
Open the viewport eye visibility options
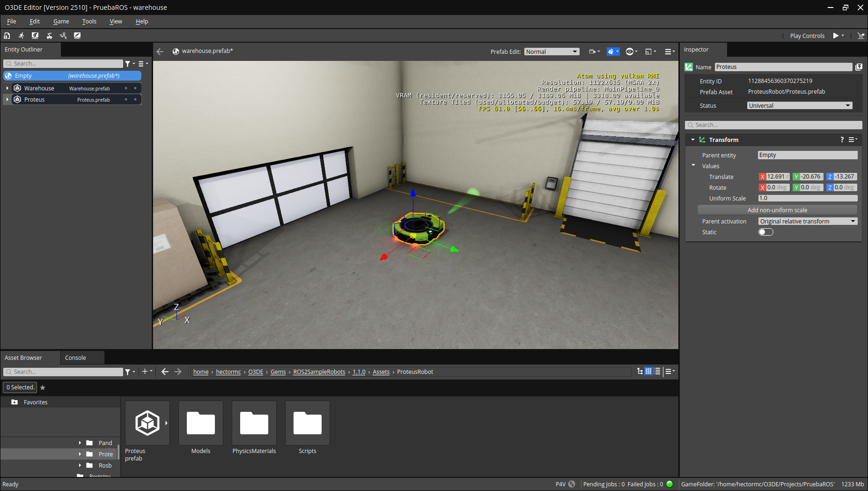tap(631, 52)
